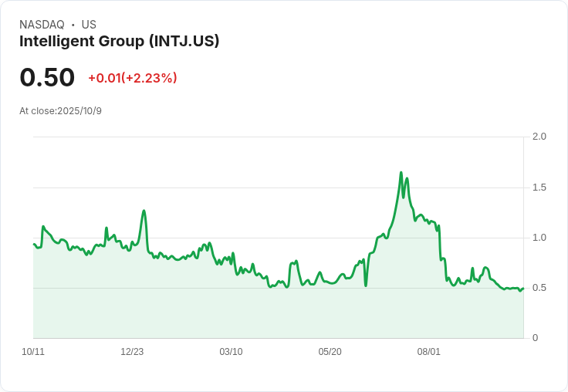Click the 2.0 y-axis label

539,137
